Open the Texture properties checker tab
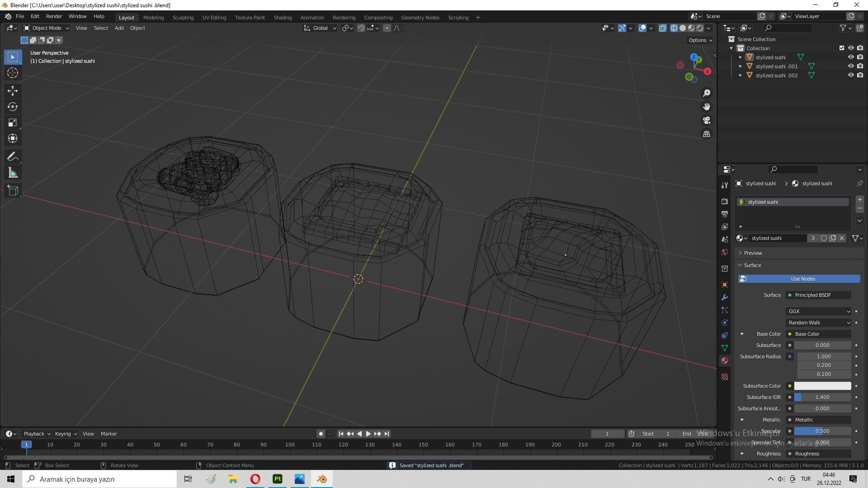The height and width of the screenshot is (488, 868). click(725, 377)
